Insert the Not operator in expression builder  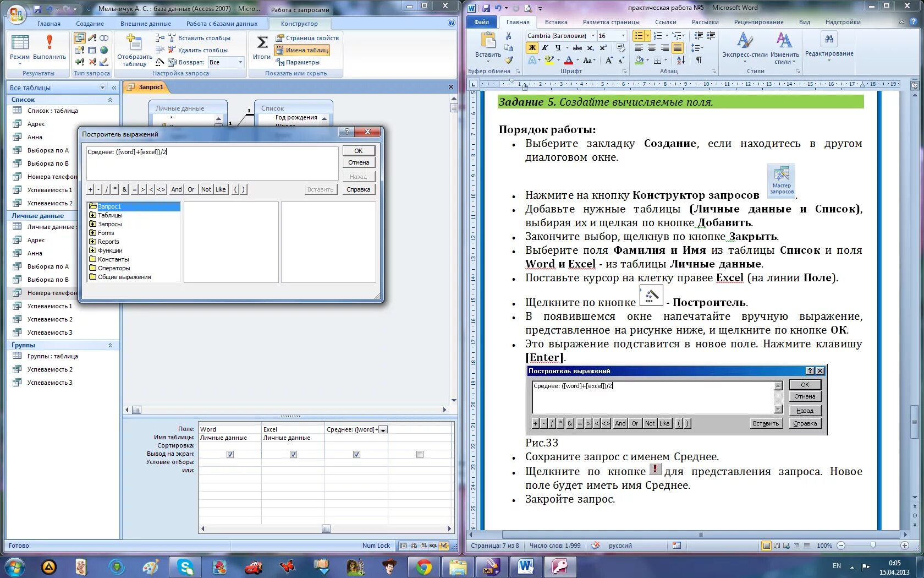(206, 189)
